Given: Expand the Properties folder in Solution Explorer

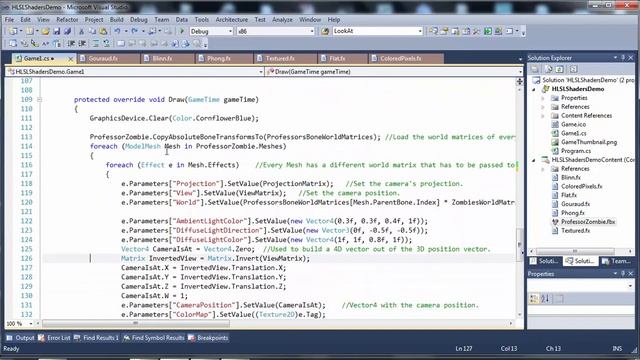Looking at the screenshot, I should (x=543, y=98).
